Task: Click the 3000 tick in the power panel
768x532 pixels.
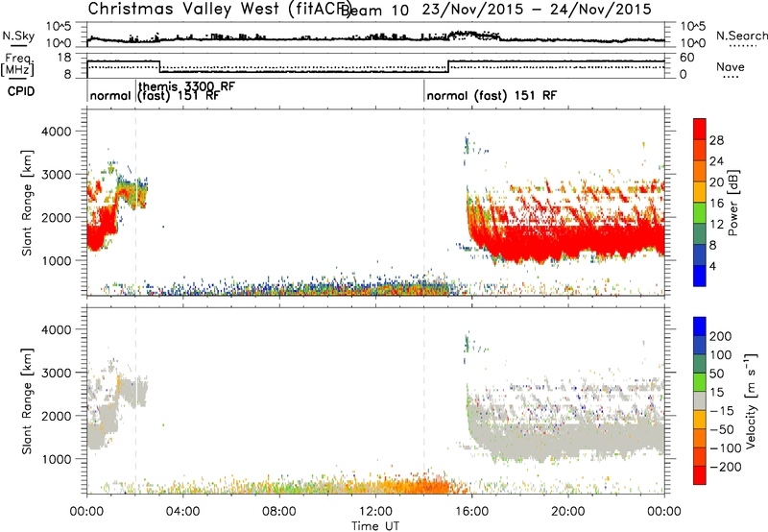Action: [56, 175]
